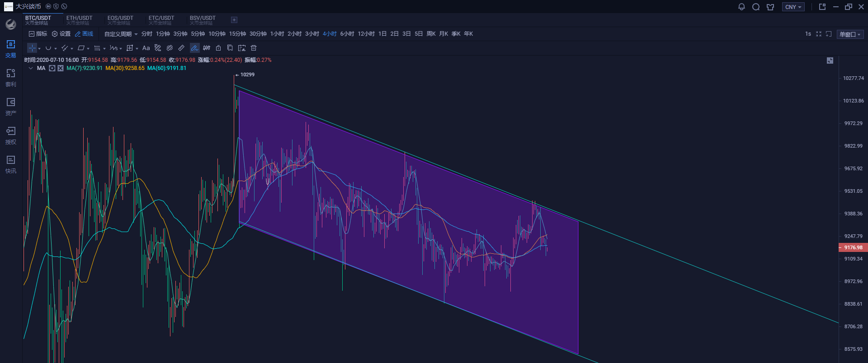This screenshot has width=868, height=363.
Task: Select the 1小时 timeframe
Action: pos(277,34)
